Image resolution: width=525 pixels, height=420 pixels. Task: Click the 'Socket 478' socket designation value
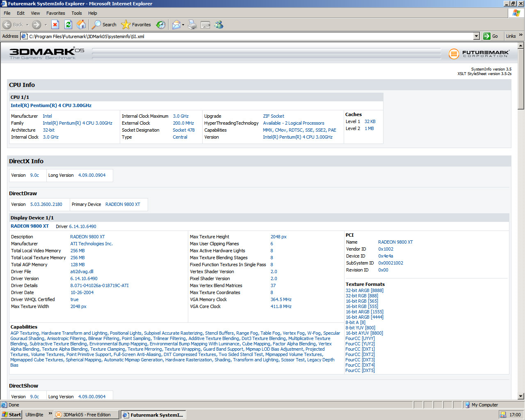pos(184,130)
